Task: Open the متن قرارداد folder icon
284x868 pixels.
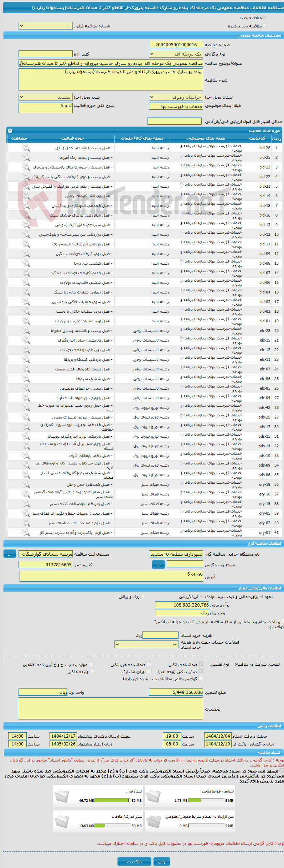Action: click(153, 821)
